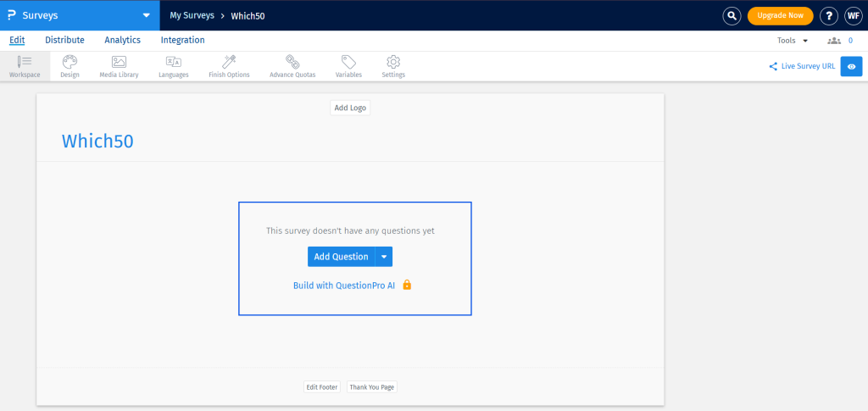Switch to the Distribute tab

point(64,40)
